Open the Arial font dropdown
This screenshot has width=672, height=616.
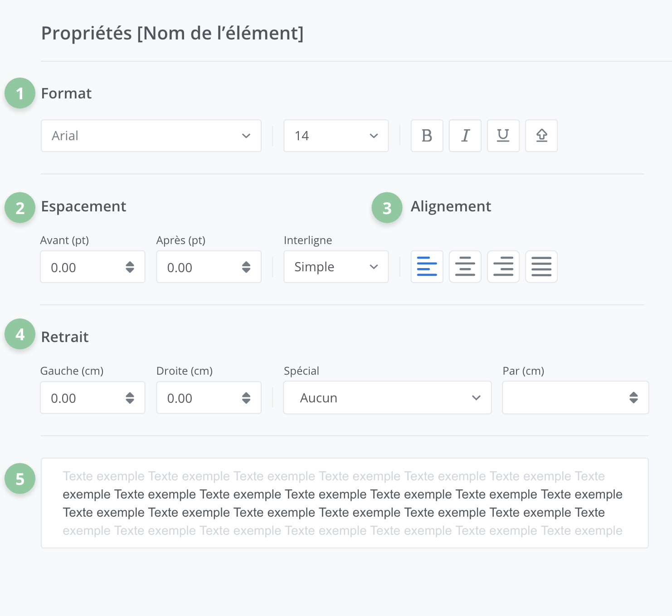[x=151, y=136]
